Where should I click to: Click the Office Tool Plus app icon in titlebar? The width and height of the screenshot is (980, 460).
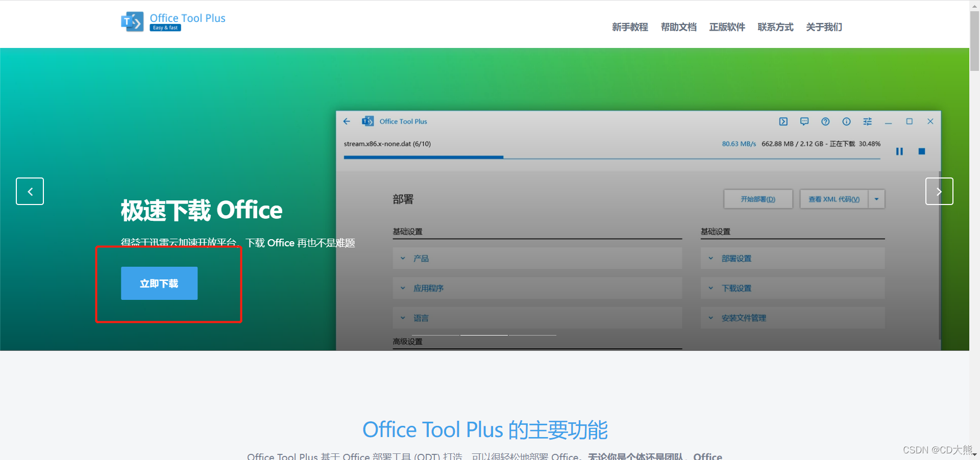coord(367,121)
